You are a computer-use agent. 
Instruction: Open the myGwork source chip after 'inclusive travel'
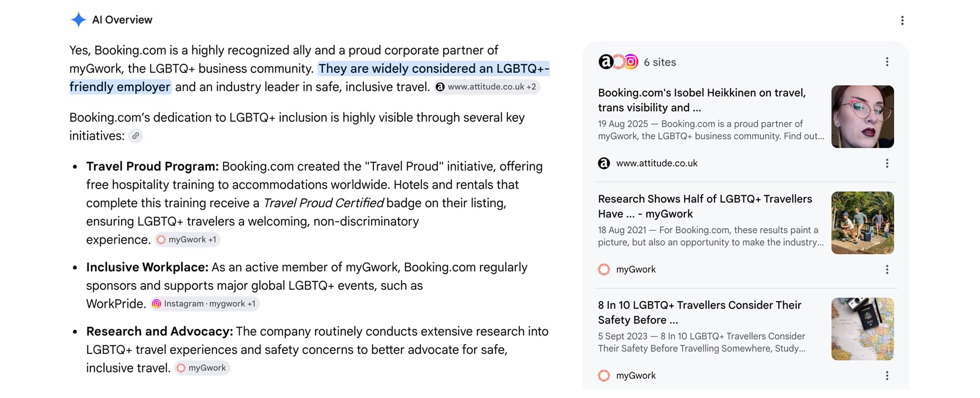[x=202, y=368]
